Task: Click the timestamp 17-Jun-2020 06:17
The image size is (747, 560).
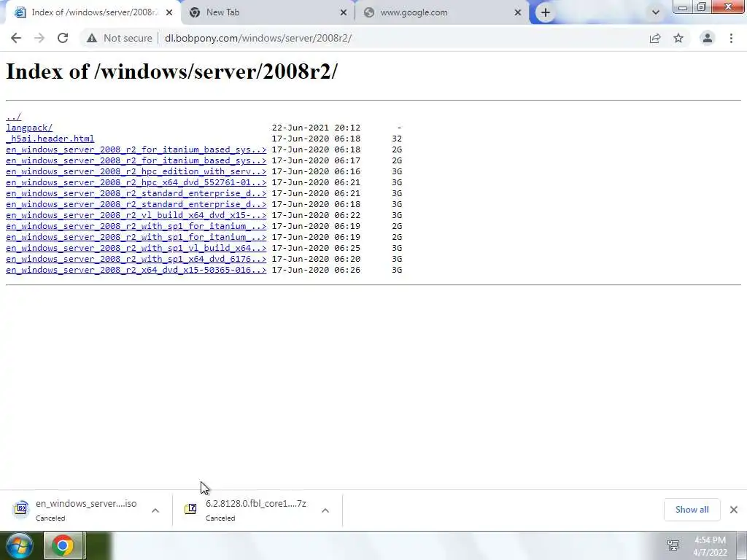Action: [317, 160]
